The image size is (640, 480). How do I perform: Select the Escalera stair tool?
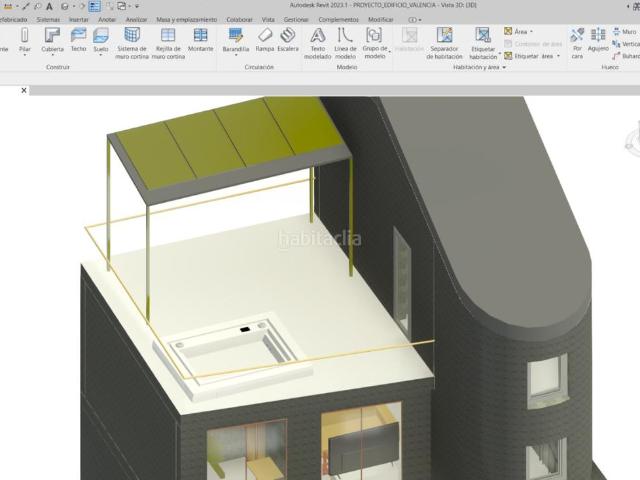tap(288, 40)
